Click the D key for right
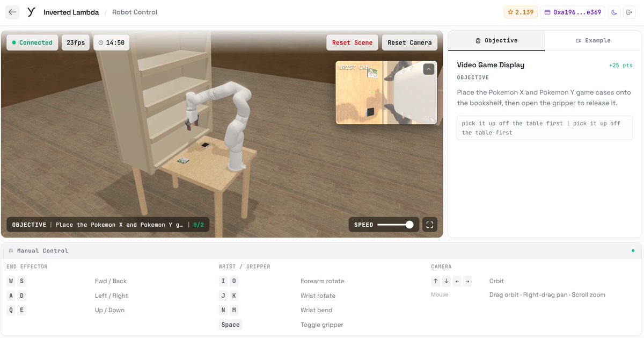Image resolution: width=644 pixels, height=338 pixels. tap(21, 296)
